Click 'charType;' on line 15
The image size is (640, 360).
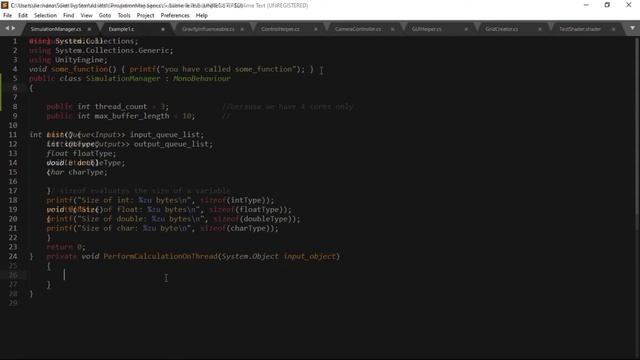pyautogui.click(x=88, y=172)
